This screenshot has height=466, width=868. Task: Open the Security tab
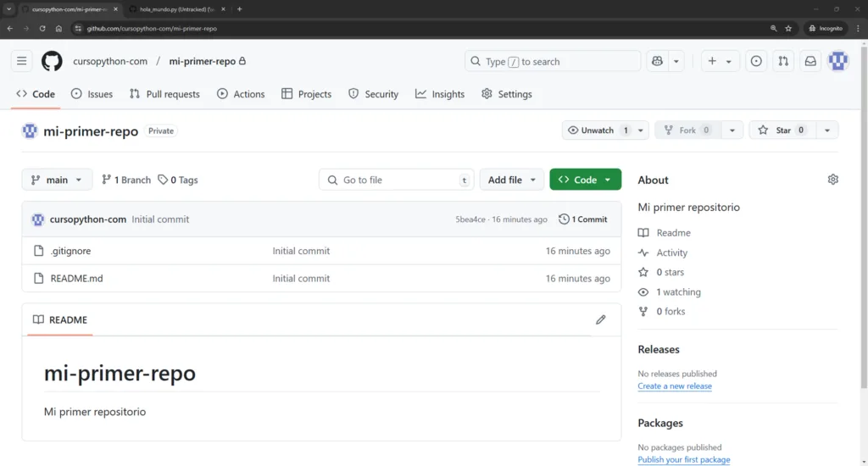click(373, 94)
